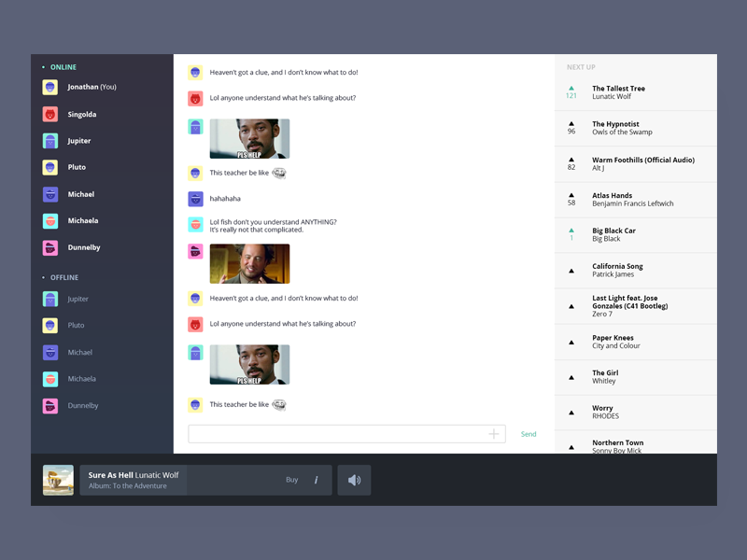747x560 pixels.
Task: Click online Michaela's avatar
Action: [x=50, y=221]
